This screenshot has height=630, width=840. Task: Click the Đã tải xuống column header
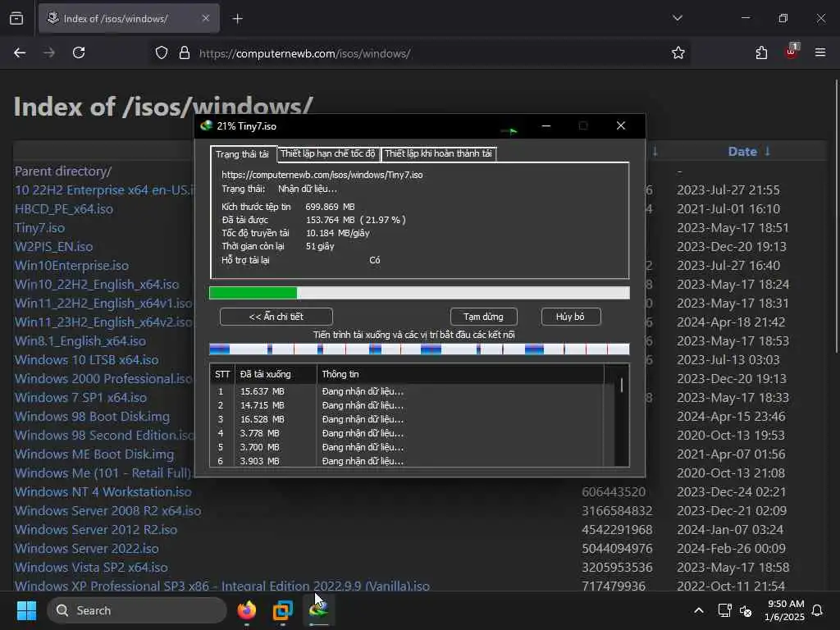(276, 374)
